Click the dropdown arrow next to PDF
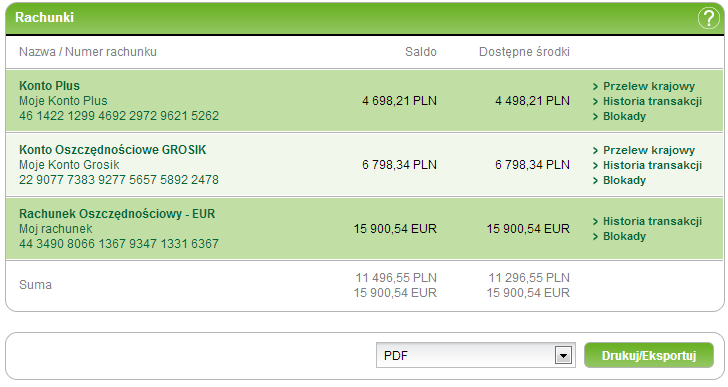728x387 pixels. 563,356
